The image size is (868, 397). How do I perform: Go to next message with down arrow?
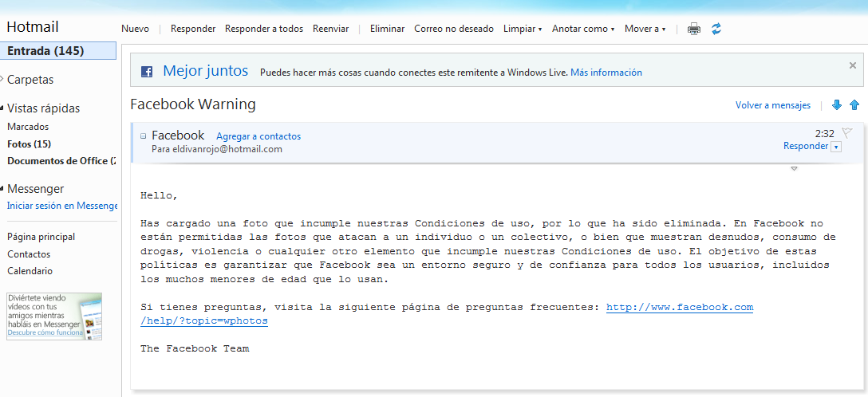pos(836,105)
